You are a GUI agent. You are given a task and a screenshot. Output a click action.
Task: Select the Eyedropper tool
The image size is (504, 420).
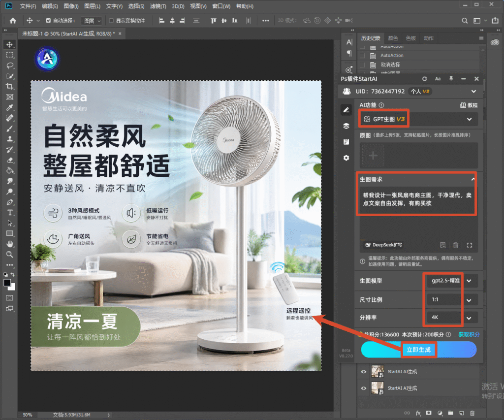tap(10, 107)
